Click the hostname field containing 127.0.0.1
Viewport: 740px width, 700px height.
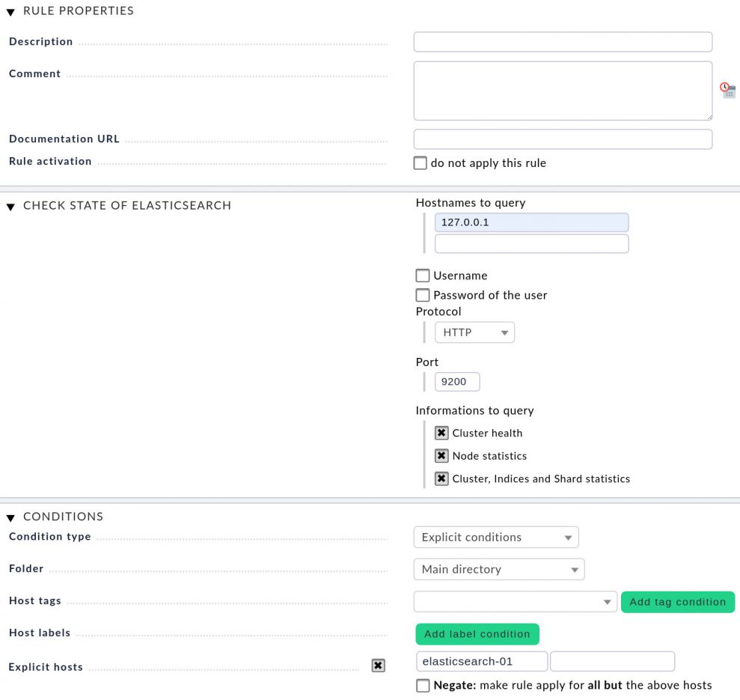tap(532, 222)
